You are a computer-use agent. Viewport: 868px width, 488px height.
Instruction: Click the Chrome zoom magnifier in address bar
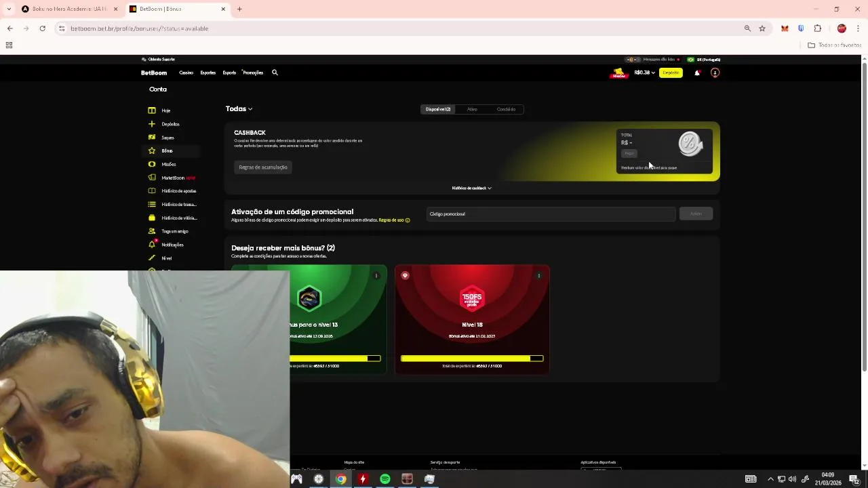click(x=747, y=28)
